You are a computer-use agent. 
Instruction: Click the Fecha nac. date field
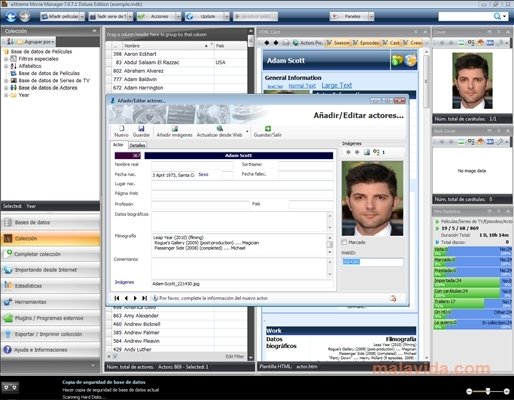point(173,175)
